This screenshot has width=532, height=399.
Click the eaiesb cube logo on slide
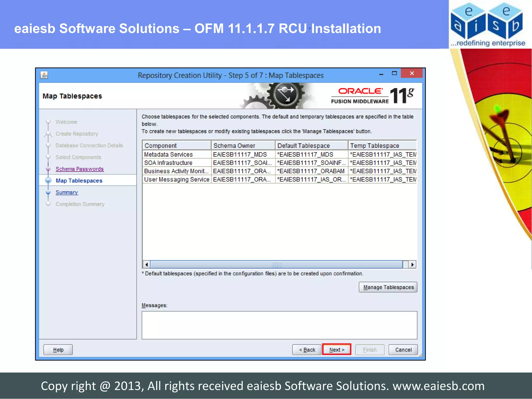pos(487,24)
